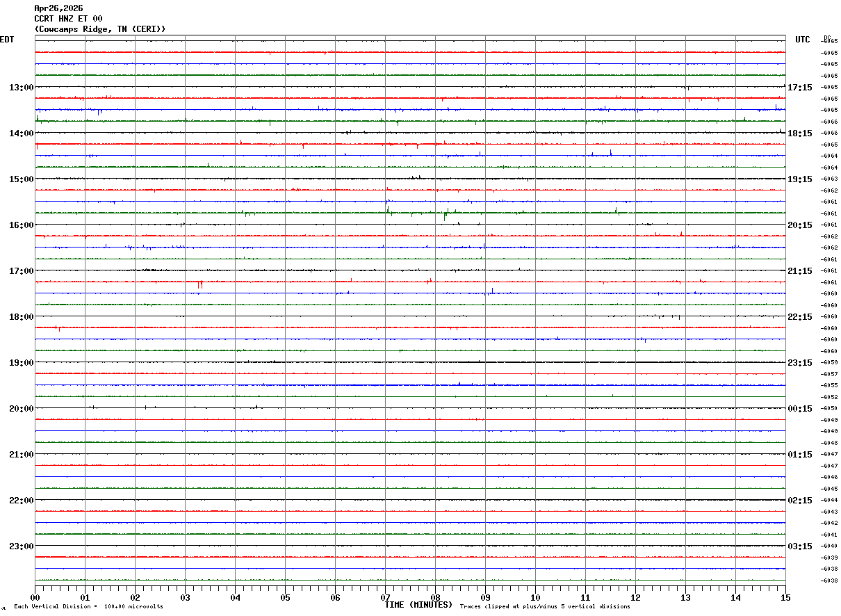
Task: Click the 20:00 EDT time label
Action: pos(21,408)
